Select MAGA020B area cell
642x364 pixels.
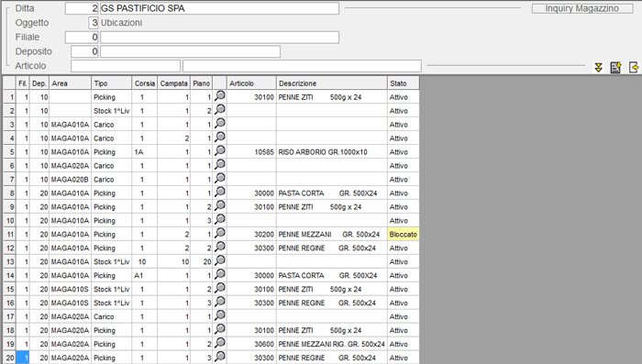coord(70,180)
